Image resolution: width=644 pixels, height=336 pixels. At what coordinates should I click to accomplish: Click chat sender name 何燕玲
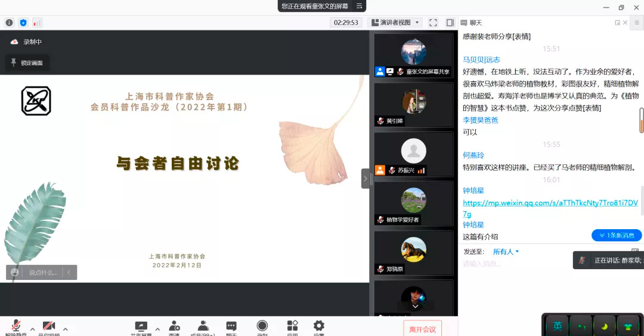click(x=473, y=155)
